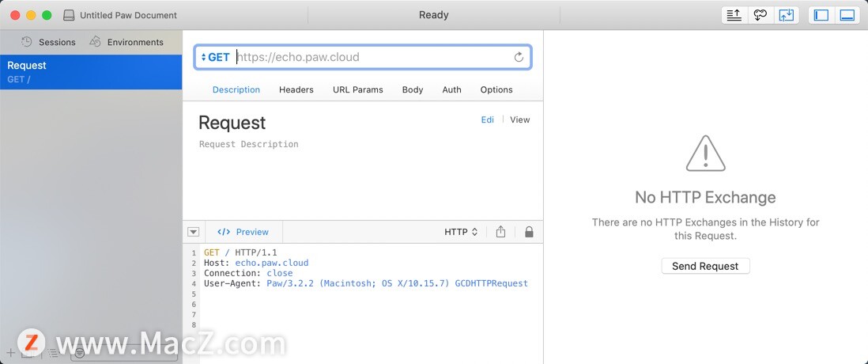The image size is (868, 364).
Task: Click the Request title heading
Action: [x=232, y=123]
